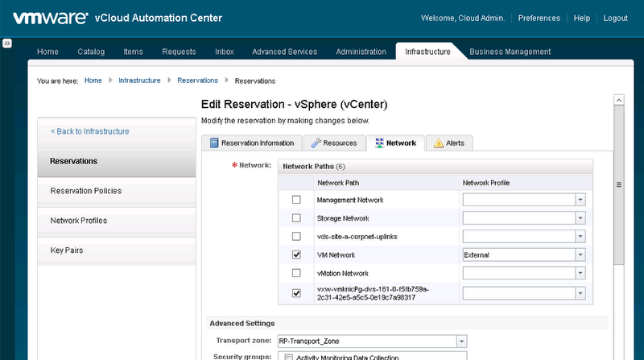The image size is (644, 360).
Task: Uncheck the VM Network checkbox
Action: [296, 254]
